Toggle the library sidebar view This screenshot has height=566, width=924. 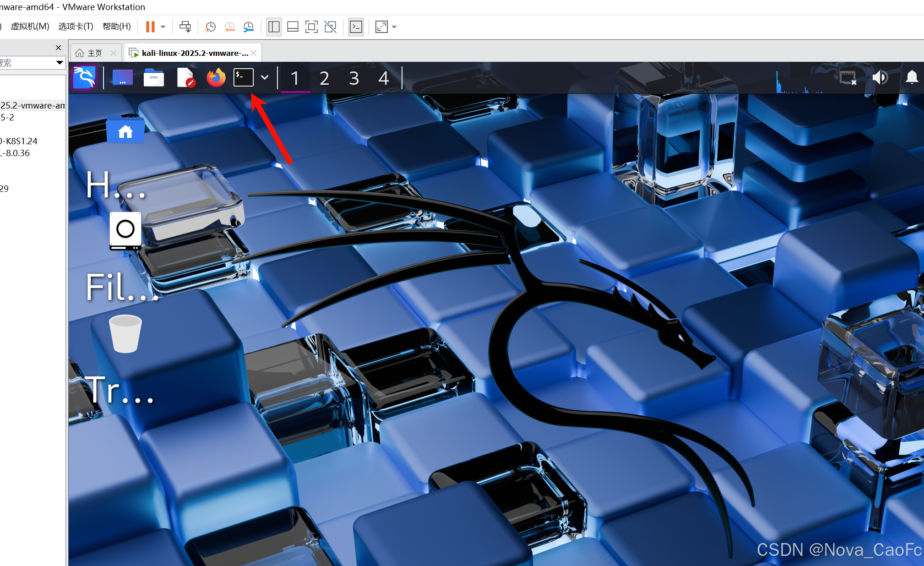click(x=274, y=27)
